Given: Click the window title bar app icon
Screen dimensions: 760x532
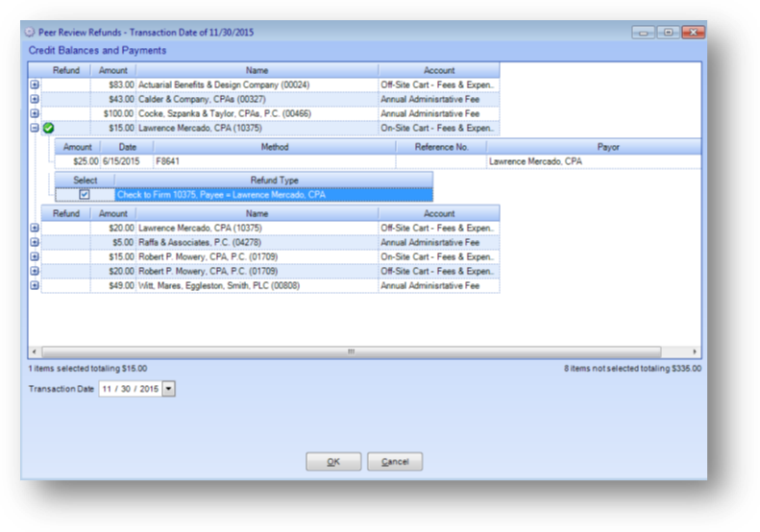Looking at the screenshot, I should [30, 32].
